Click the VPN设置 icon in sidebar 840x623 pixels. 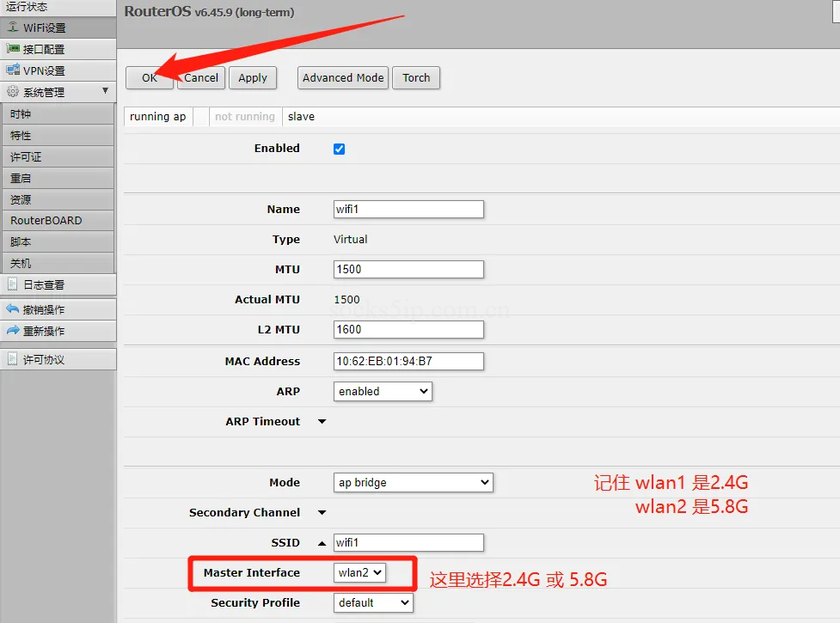click(13, 70)
